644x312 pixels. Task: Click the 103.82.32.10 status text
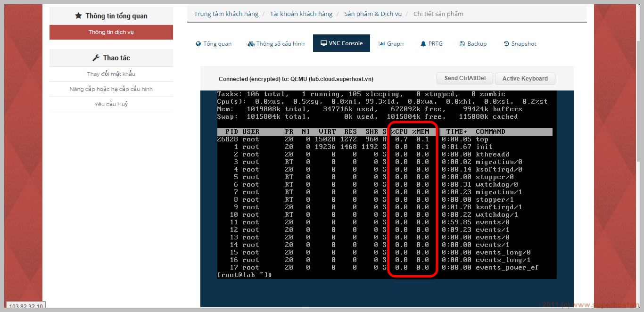tap(26, 306)
